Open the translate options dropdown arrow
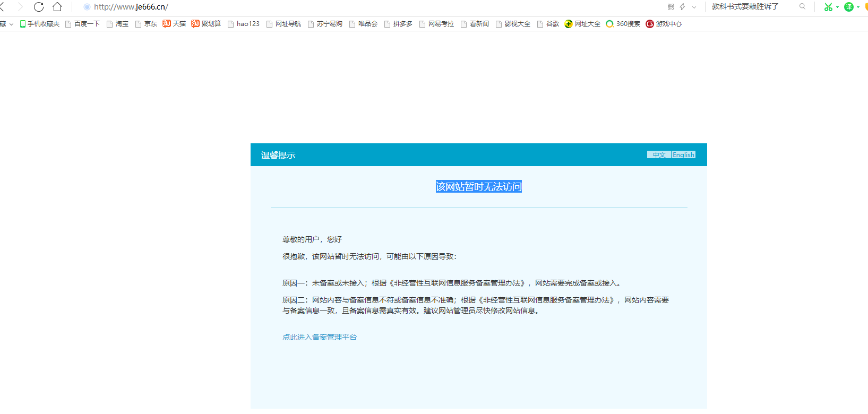This screenshot has height=414, width=868. pos(858,7)
